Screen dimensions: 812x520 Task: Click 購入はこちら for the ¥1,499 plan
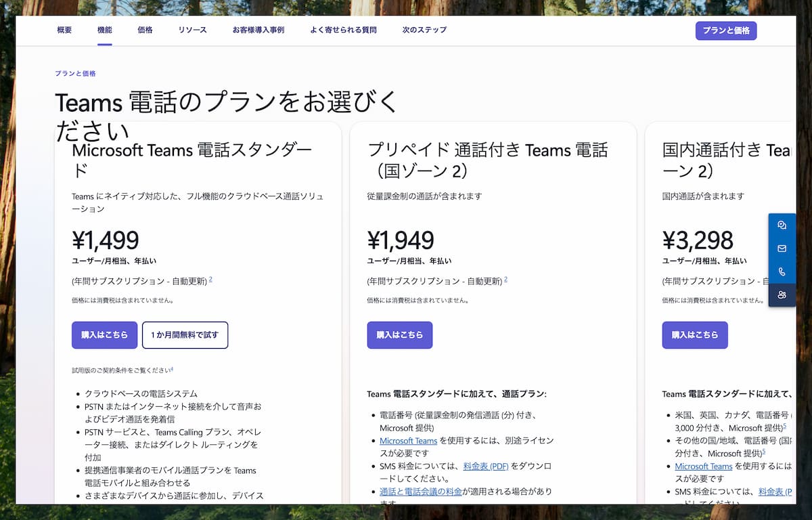point(104,335)
